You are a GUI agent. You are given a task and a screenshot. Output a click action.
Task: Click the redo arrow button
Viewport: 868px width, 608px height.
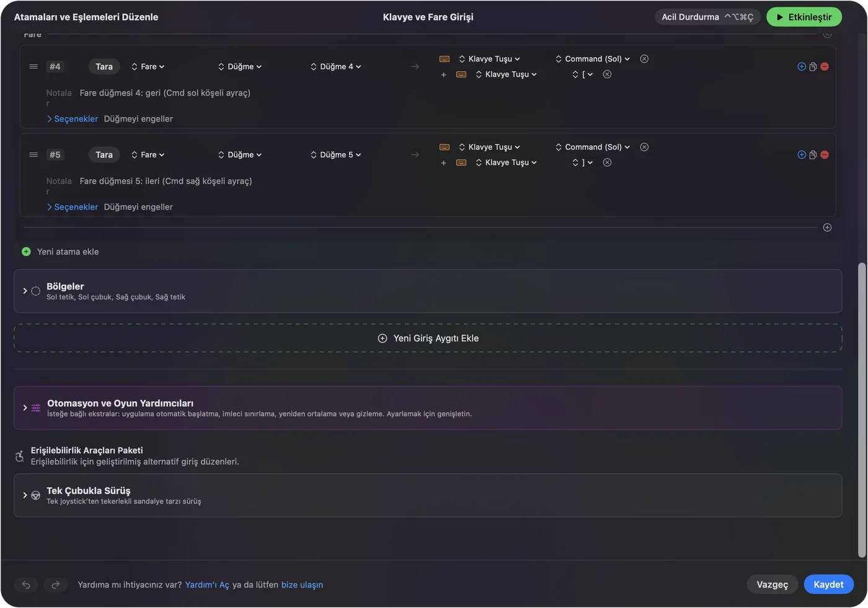[x=55, y=584]
